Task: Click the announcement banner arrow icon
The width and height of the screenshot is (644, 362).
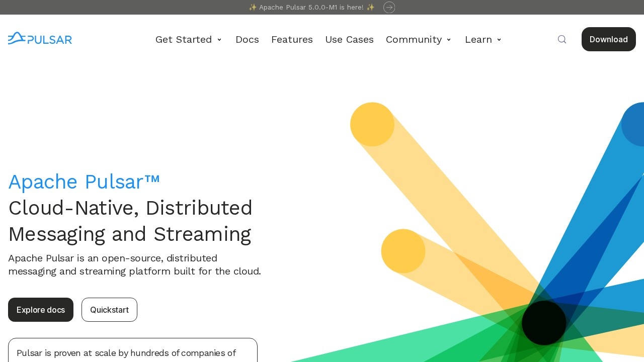Action: 389,7
